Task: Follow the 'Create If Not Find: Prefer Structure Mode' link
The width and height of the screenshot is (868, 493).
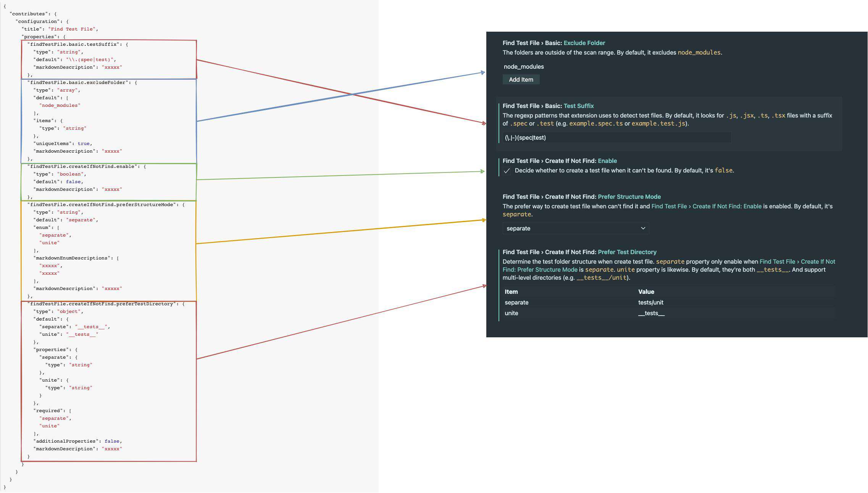Action: pos(669,266)
